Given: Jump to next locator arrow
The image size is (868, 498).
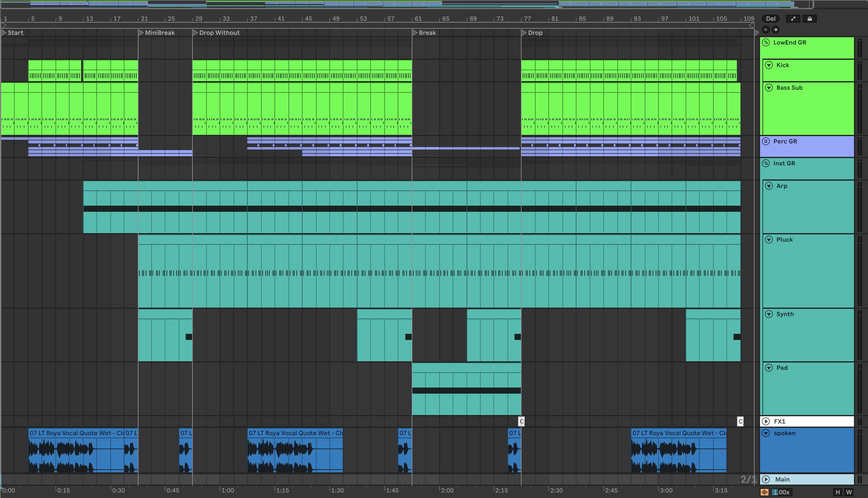Looking at the screenshot, I should (775, 30).
